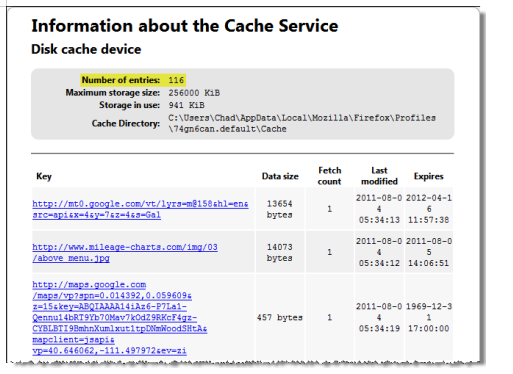Select last modified cell ending 05:34:19
The image size is (513, 374).
coord(379,317)
